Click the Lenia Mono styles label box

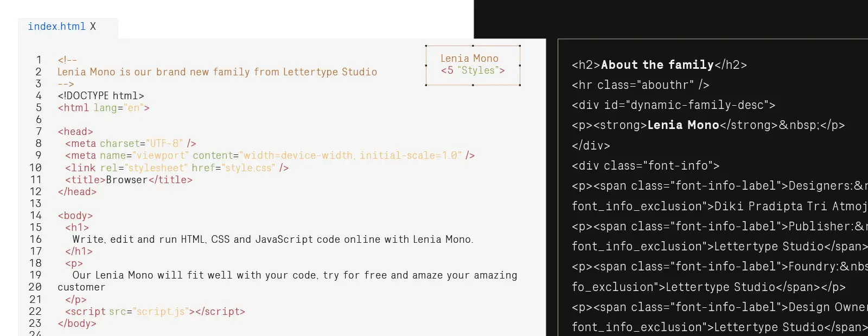(x=473, y=65)
